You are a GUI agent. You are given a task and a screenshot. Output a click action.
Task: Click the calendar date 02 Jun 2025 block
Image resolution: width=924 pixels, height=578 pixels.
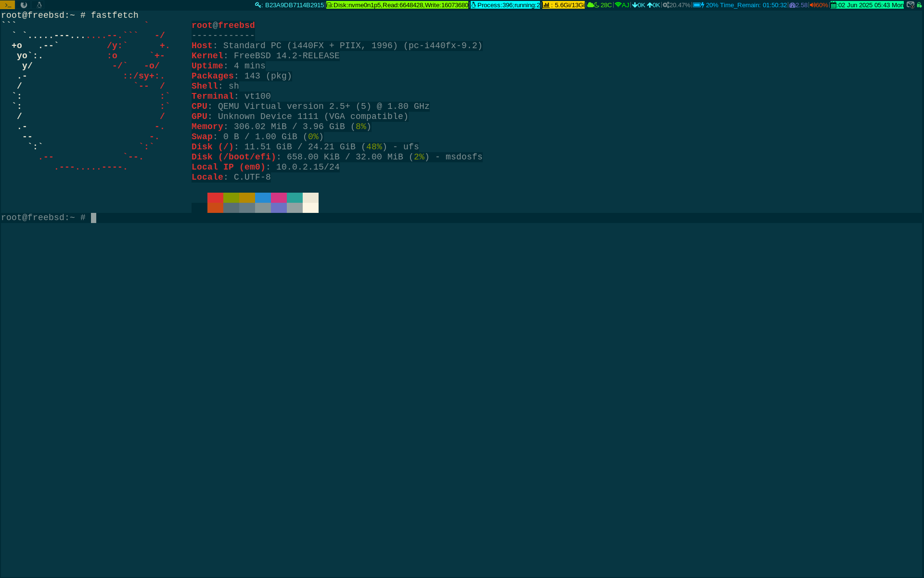coord(867,5)
